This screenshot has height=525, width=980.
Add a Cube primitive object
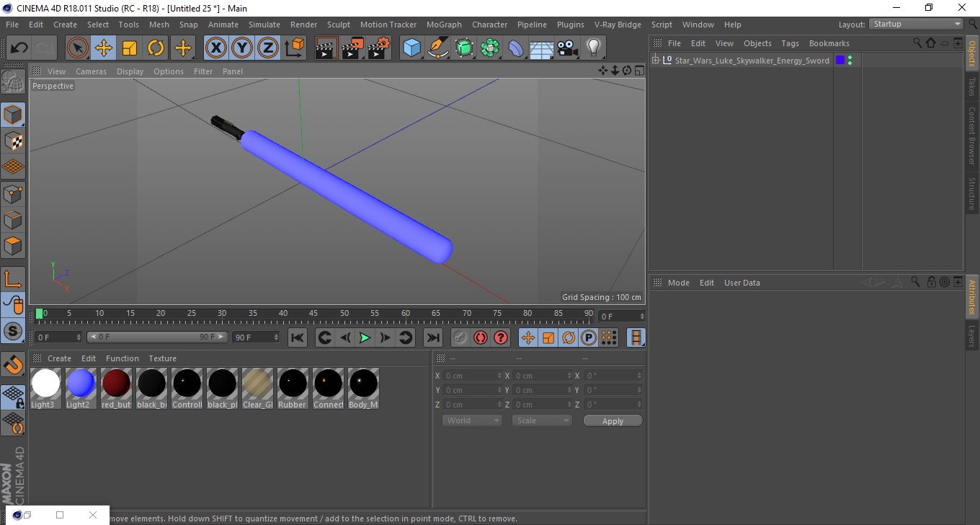click(412, 48)
